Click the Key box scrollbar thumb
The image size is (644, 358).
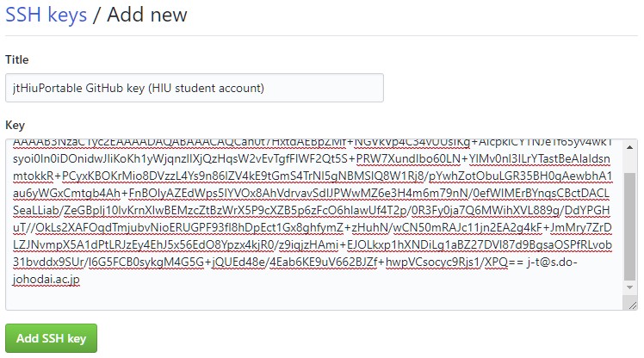tap(631, 226)
